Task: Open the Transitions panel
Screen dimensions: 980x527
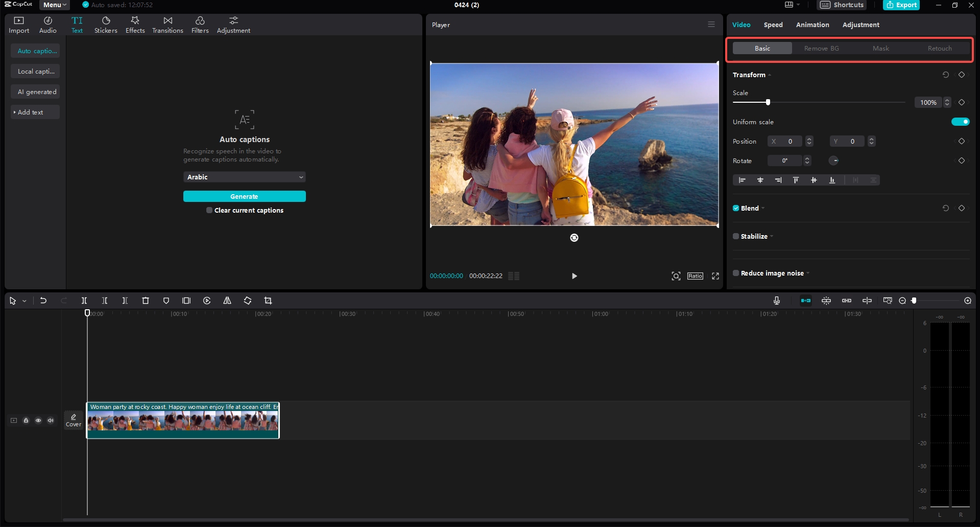Action: (167, 24)
